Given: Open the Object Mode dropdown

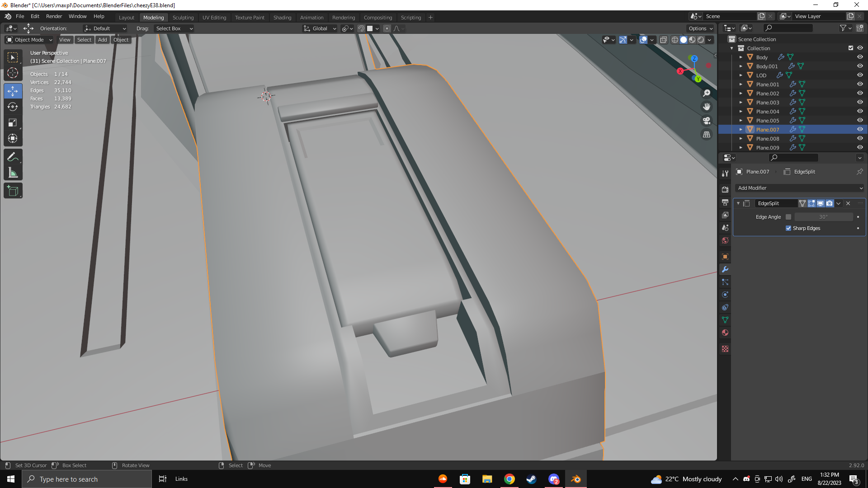Looking at the screenshot, I should [x=29, y=40].
